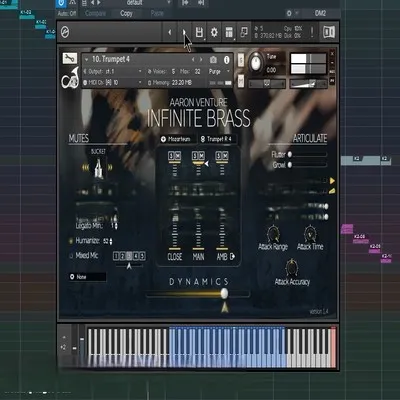Switch to Kontakt minimized view icon

coord(244,32)
